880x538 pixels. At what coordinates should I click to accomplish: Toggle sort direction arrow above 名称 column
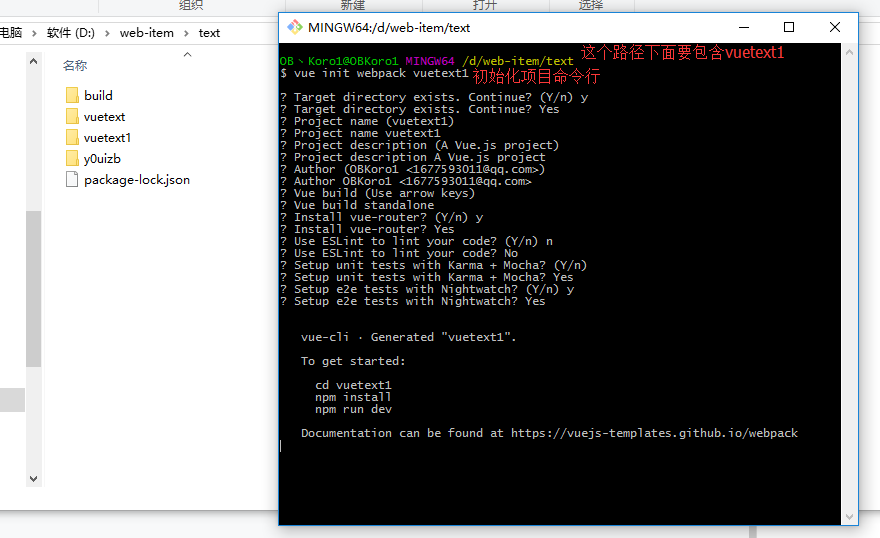[x=187, y=54]
